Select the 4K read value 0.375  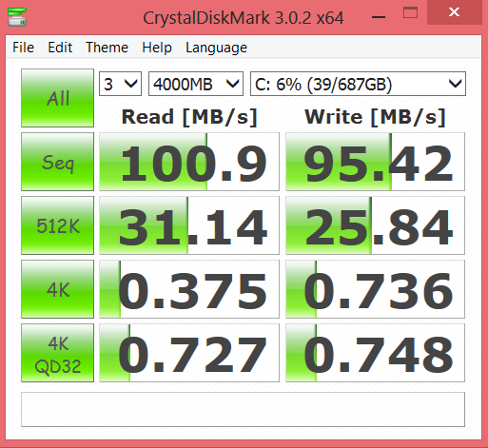click(189, 289)
